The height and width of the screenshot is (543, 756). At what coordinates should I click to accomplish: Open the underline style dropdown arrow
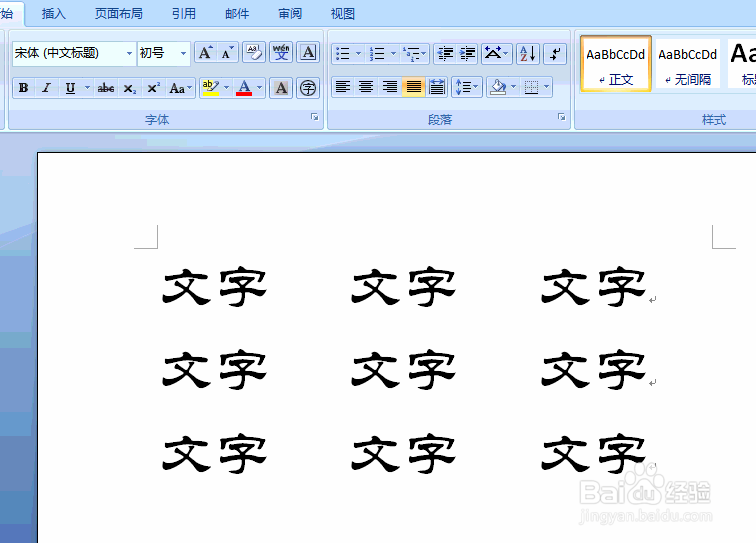point(87,88)
